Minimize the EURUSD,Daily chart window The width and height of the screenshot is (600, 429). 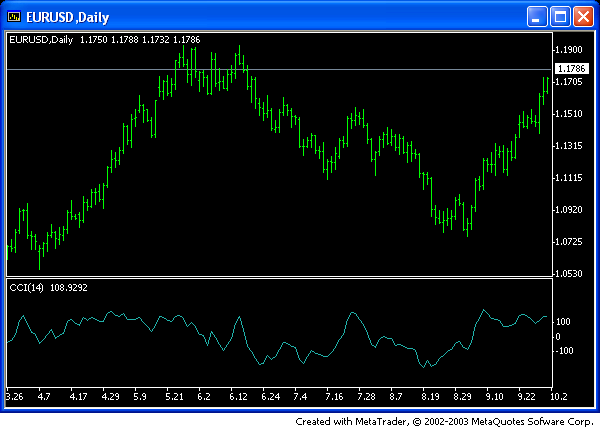click(536, 17)
